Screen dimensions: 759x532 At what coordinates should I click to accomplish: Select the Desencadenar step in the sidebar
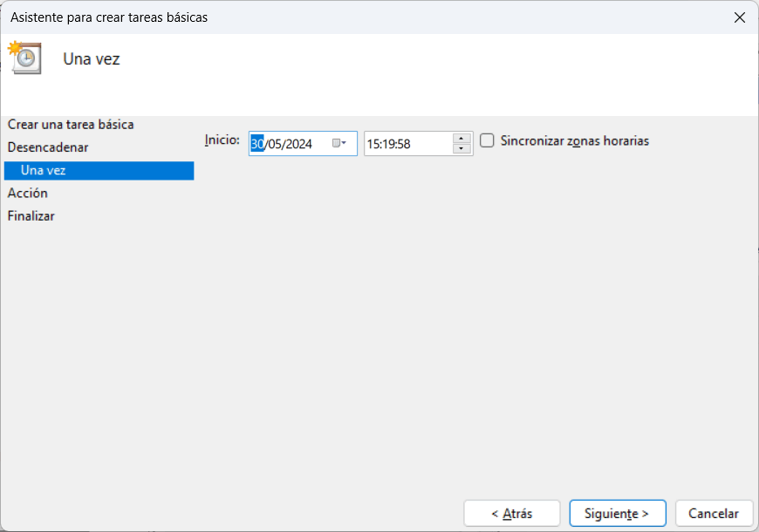(48, 147)
